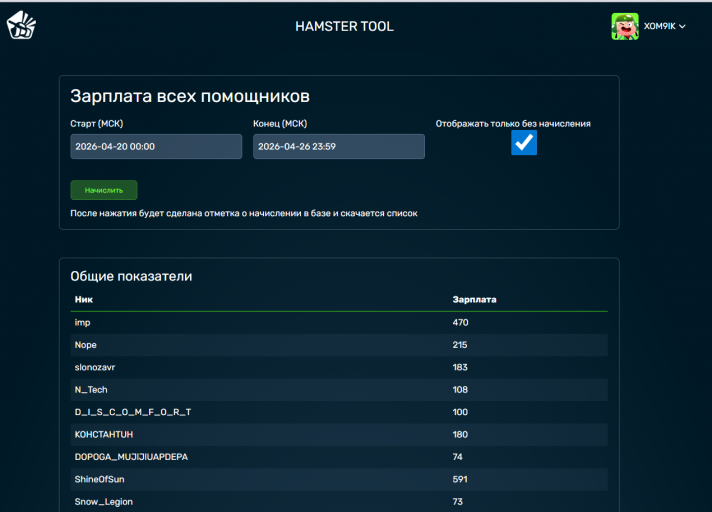The height and width of the screenshot is (512, 712).
Task: Select the DOPOGA_MUJIJIUAPDEPA nickname
Action: coord(131,457)
